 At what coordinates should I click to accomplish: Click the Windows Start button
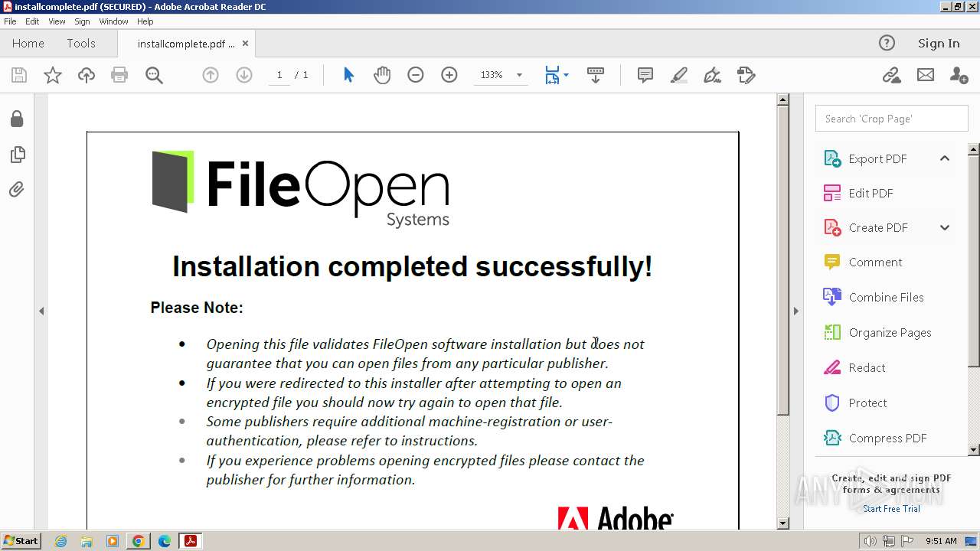[21, 540]
